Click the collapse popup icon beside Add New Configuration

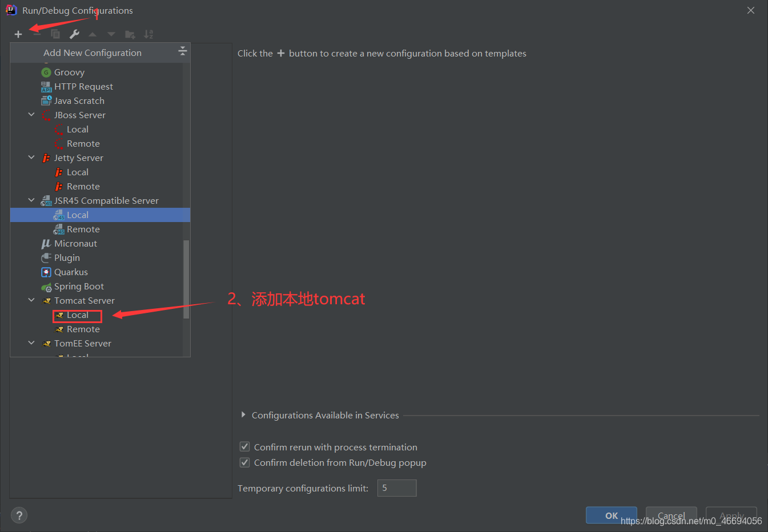pyautogui.click(x=183, y=51)
